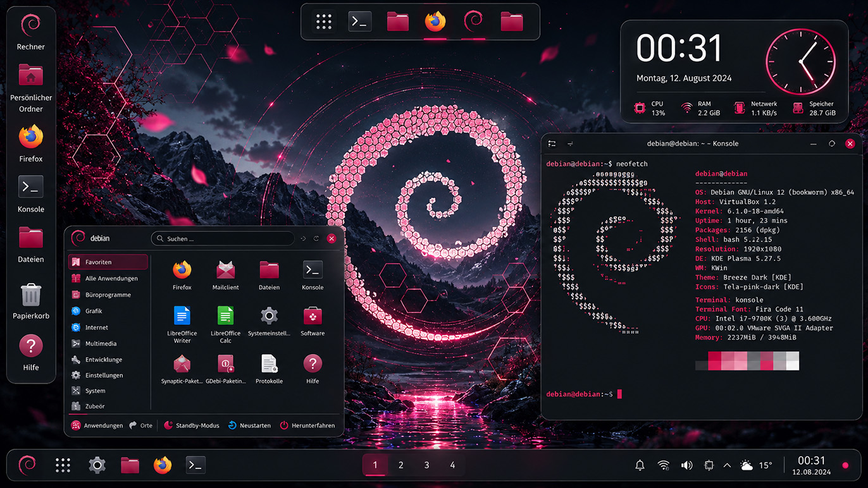Click pin icon in Konsole titlebar
The height and width of the screenshot is (488, 868).
(570, 143)
